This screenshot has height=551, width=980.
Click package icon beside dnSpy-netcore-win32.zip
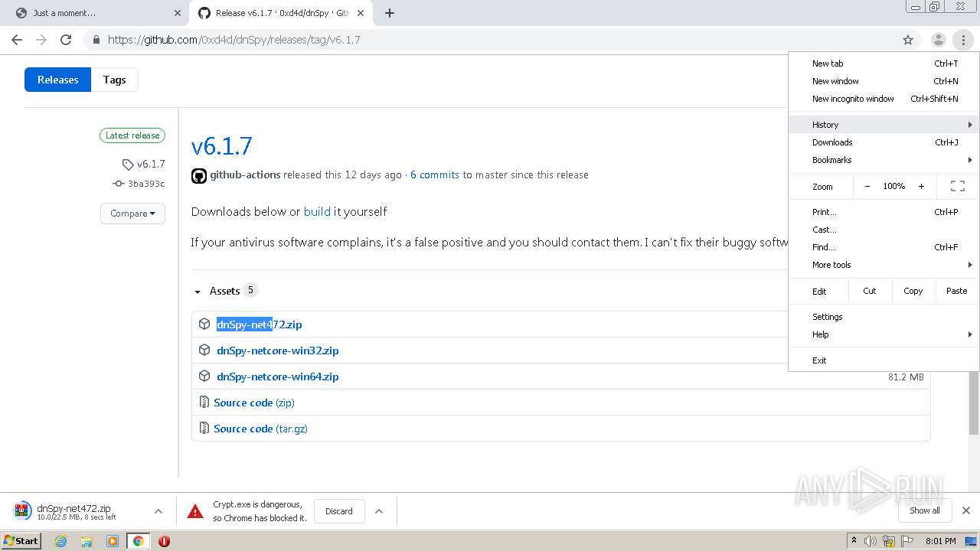204,350
